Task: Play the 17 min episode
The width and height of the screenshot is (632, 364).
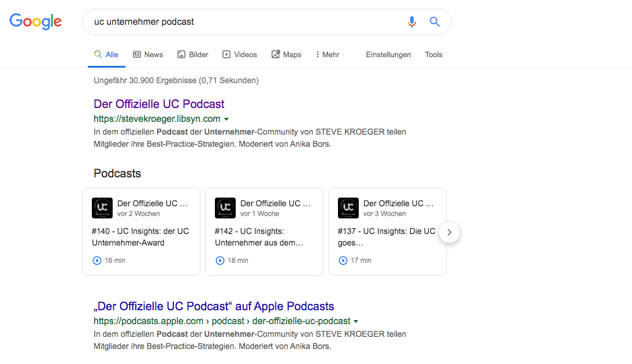Action: tap(343, 261)
